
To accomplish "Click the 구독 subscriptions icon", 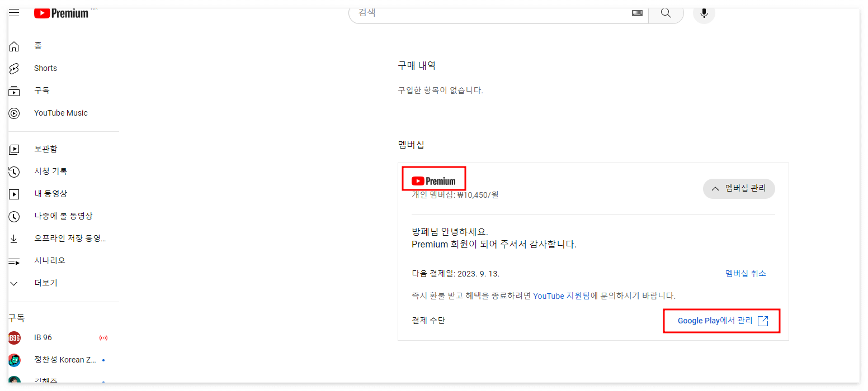I will click(x=14, y=91).
